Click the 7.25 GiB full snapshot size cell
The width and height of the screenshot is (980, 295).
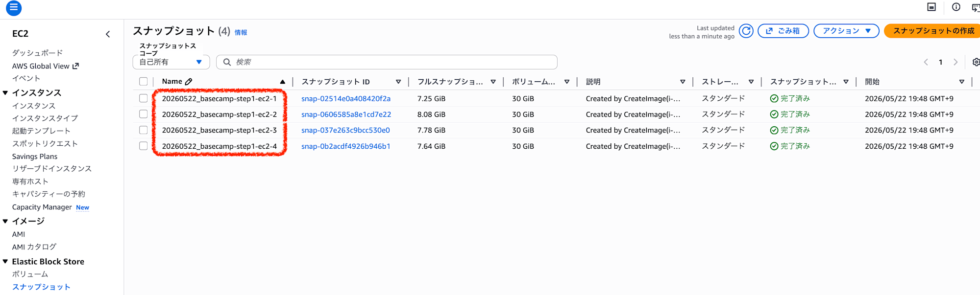pyautogui.click(x=431, y=99)
